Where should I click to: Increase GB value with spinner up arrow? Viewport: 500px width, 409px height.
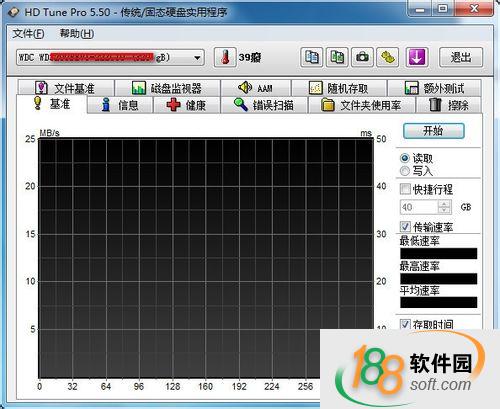445,204
